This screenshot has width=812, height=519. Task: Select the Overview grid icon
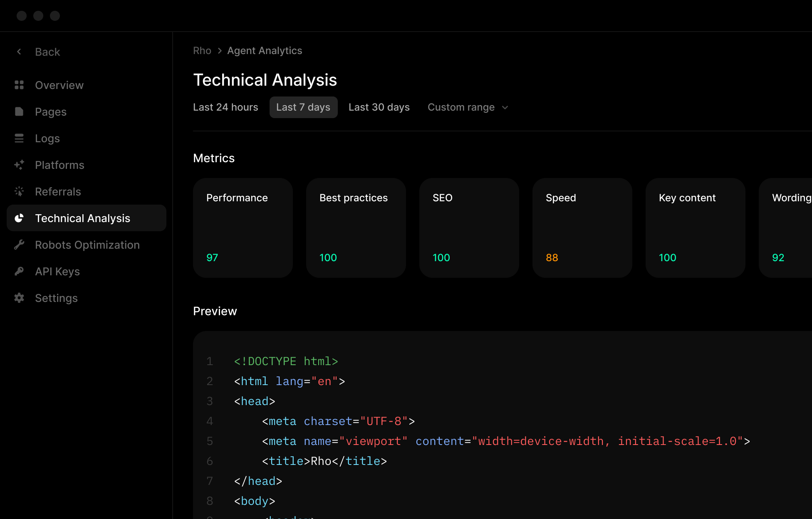click(19, 85)
